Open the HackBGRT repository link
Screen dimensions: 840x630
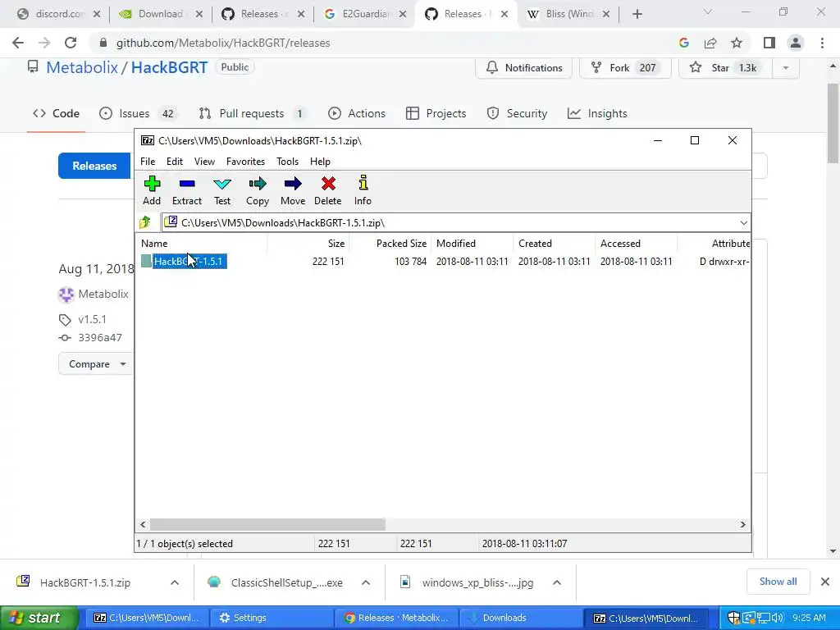click(x=169, y=67)
